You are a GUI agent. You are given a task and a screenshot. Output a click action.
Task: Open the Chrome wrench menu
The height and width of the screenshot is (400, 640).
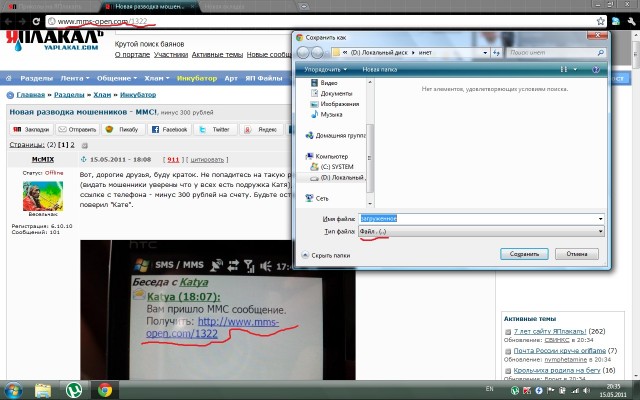pyautogui.click(x=631, y=21)
